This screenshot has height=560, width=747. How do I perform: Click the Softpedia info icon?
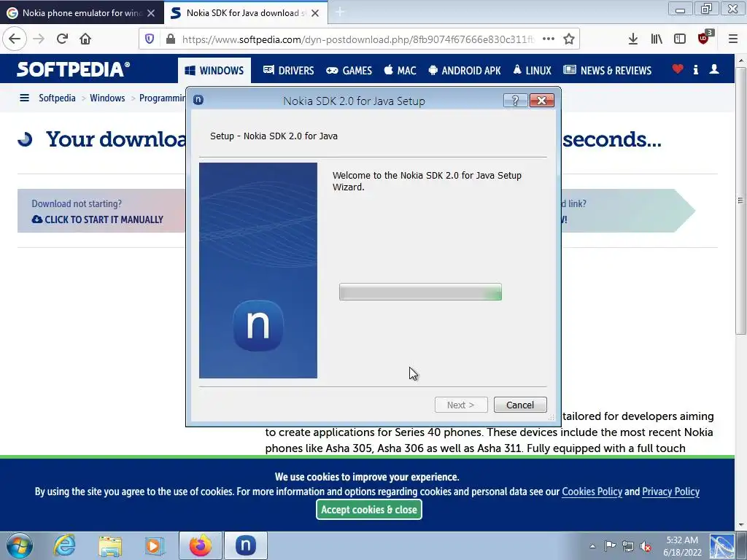[x=695, y=69]
